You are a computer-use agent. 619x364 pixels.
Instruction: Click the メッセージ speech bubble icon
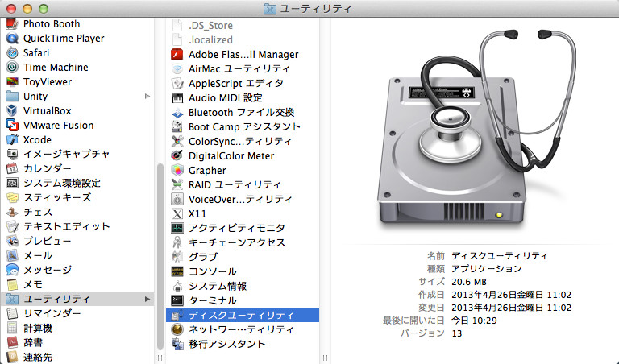pos(12,270)
